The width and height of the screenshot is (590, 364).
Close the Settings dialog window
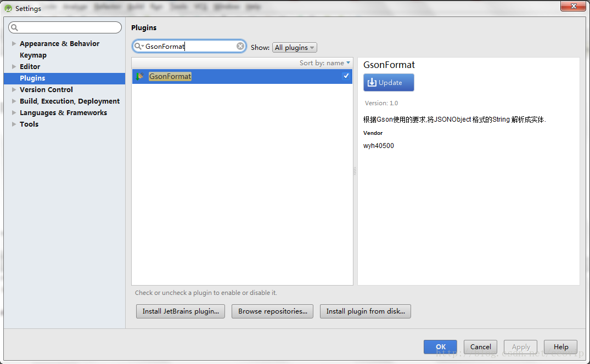pyautogui.click(x=573, y=6)
